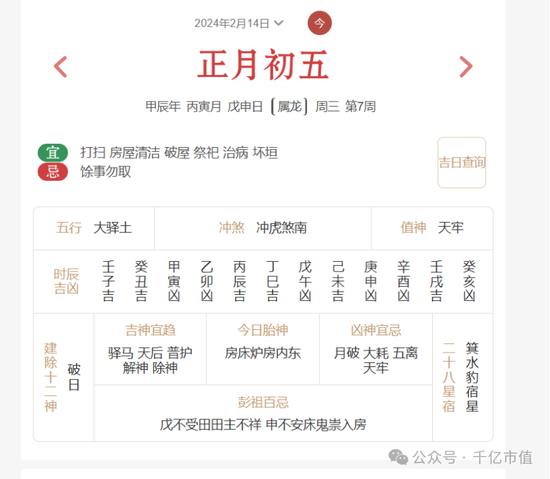This screenshot has height=479, width=550.
Task: Select the 乙卯凶 hour column
Action: click(x=207, y=282)
